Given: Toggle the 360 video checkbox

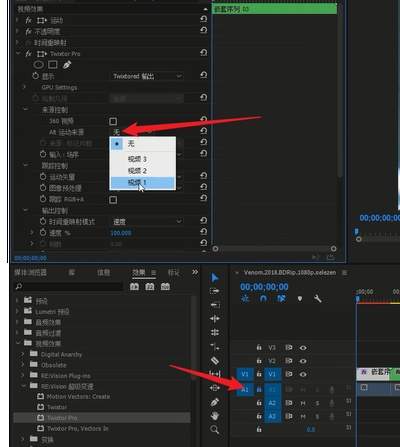Looking at the screenshot, I should pos(113,121).
